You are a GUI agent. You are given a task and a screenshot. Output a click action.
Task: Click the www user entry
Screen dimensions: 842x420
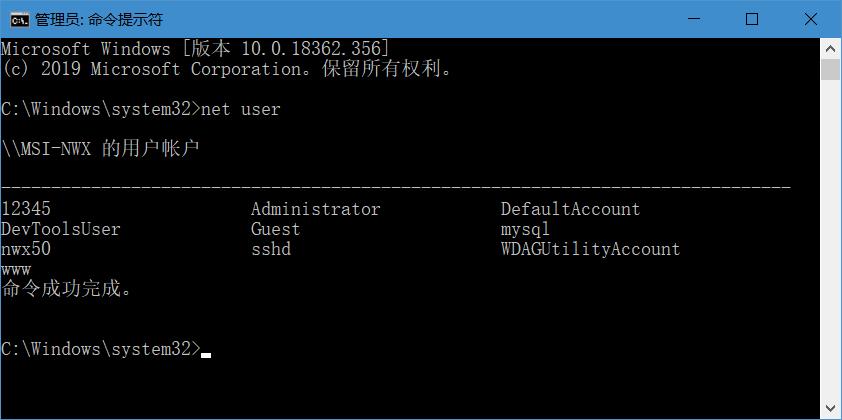point(16,269)
